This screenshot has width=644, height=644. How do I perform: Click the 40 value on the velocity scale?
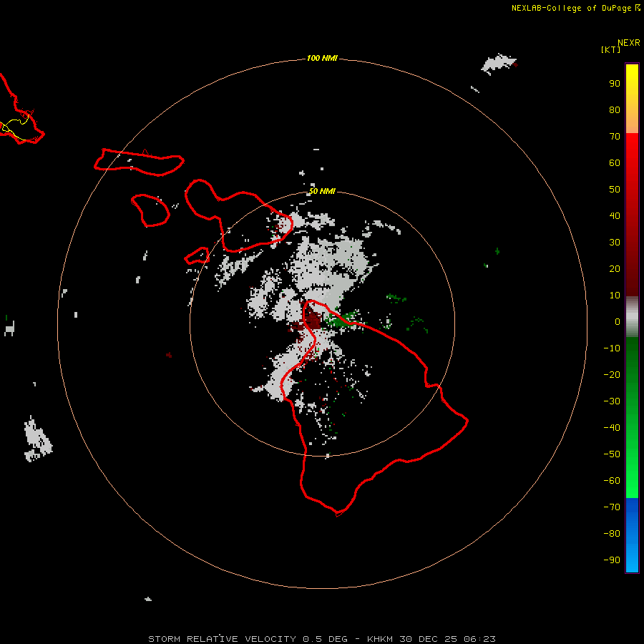[615, 215]
